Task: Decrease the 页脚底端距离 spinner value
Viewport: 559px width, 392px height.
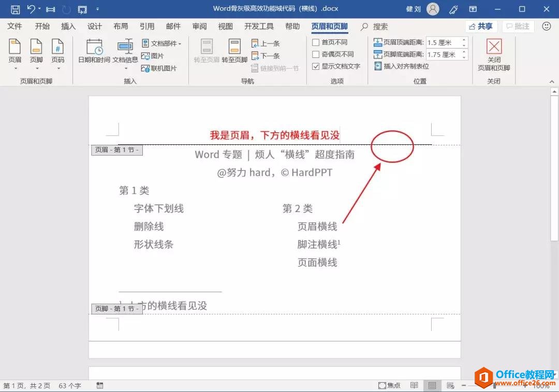Action: (x=464, y=57)
